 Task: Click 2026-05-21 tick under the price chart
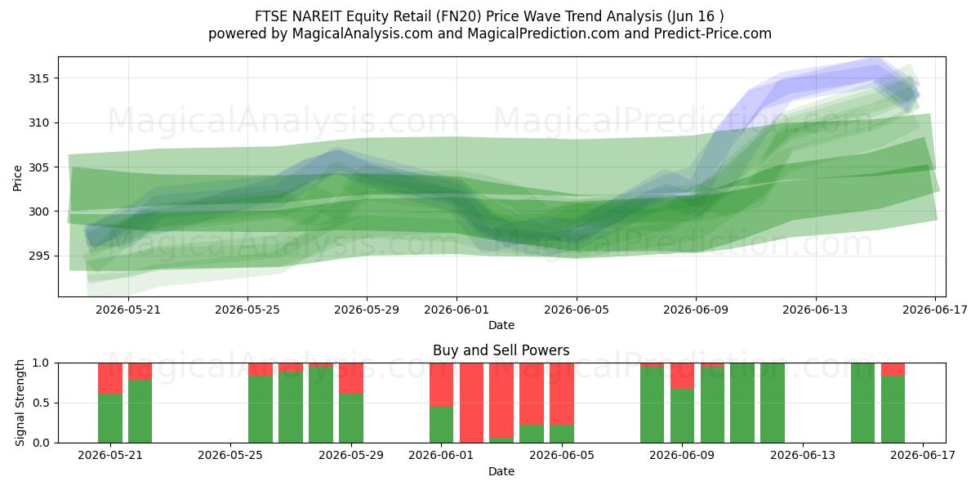click(128, 310)
